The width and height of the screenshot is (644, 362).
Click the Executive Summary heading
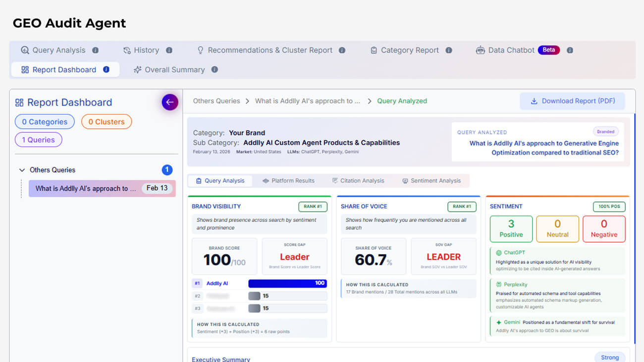point(221,359)
